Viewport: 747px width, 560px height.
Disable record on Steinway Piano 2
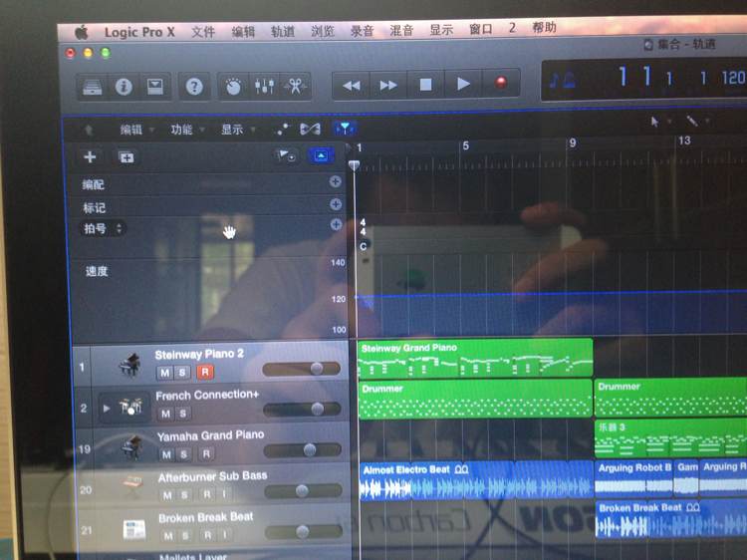205,372
